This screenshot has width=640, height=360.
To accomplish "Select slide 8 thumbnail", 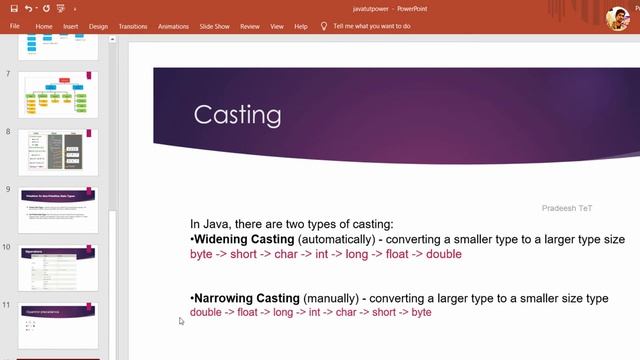I will click(x=58, y=152).
